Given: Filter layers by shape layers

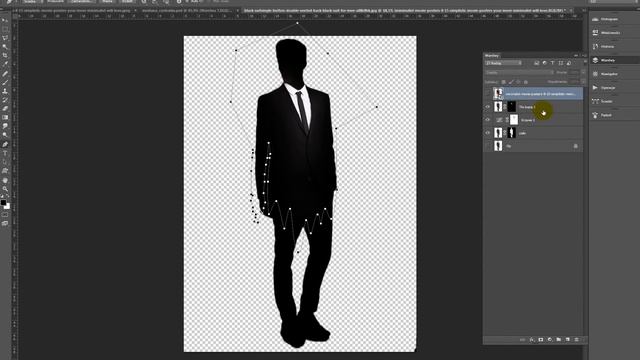Looking at the screenshot, I should coord(561,63).
